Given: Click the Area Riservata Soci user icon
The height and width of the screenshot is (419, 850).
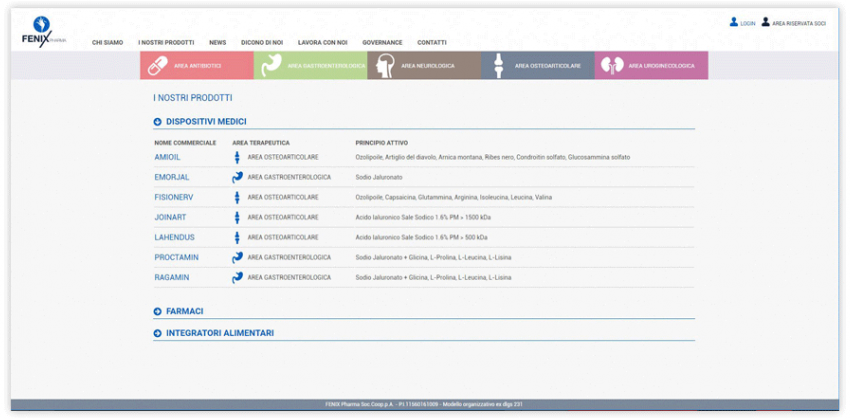Looking at the screenshot, I should pos(765,22).
